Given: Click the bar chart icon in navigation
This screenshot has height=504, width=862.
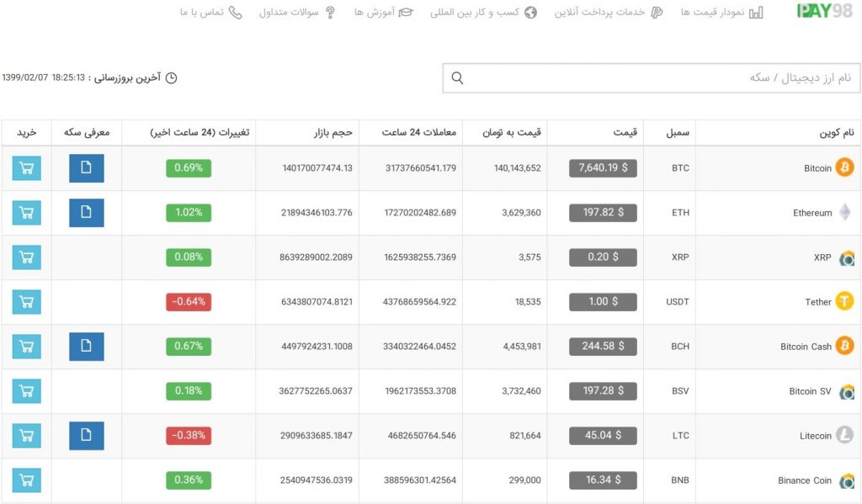Looking at the screenshot, I should click(x=757, y=12).
